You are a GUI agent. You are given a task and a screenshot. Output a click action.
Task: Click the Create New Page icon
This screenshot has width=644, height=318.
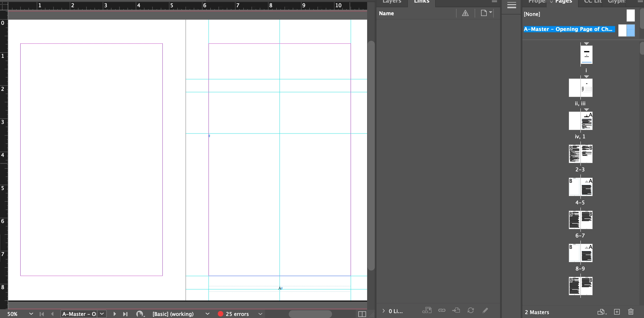coord(617,312)
